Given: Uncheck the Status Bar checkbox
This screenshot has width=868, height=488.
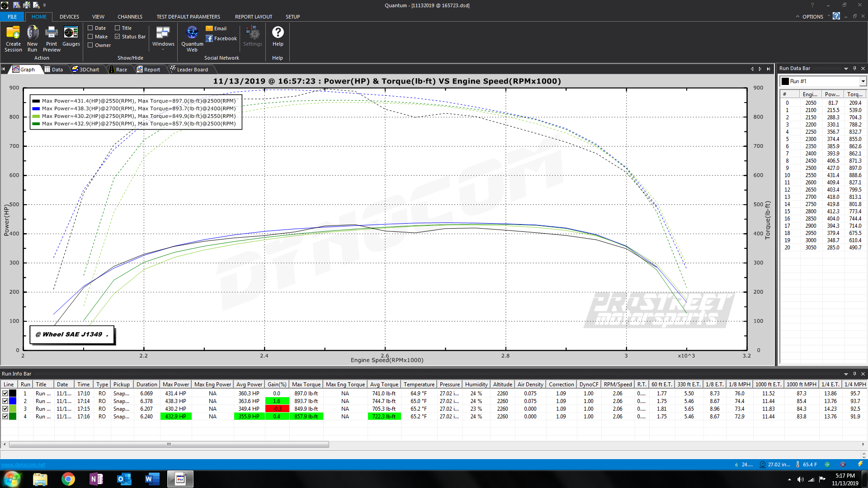Looking at the screenshot, I should coord(118,37).
